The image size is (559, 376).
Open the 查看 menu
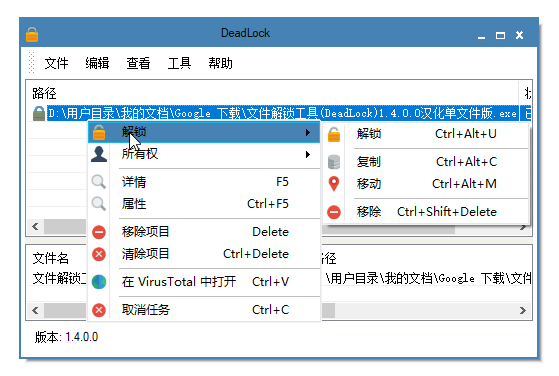pos(138,63)
